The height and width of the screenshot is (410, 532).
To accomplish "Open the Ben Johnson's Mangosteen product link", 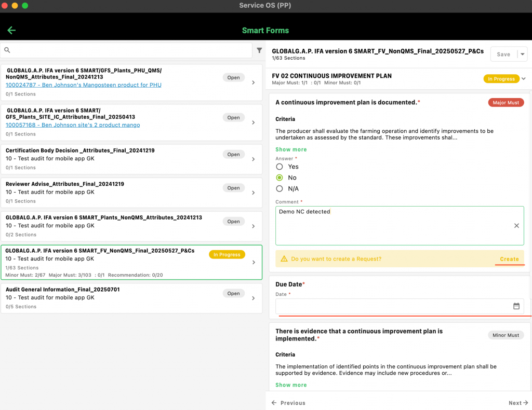I will (x=83, y=85).
